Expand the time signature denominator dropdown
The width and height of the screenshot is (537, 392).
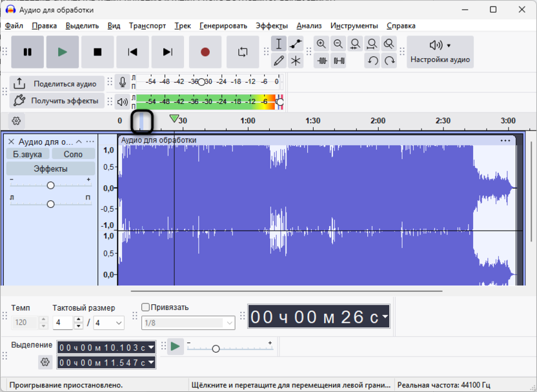[119, 323]
